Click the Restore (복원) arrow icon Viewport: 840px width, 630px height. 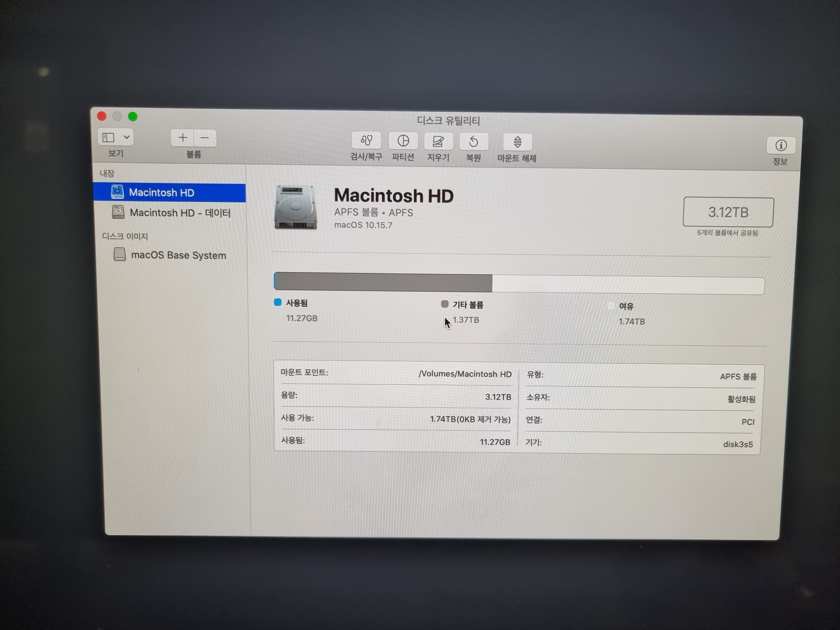[x=474, y=142]
